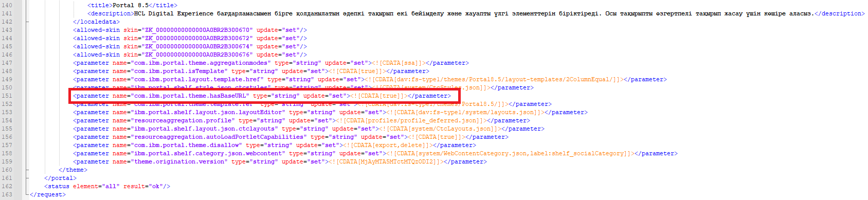Click the opening description tag on line 141
Viewport: 868px width, 200px height.
point(111,13)
